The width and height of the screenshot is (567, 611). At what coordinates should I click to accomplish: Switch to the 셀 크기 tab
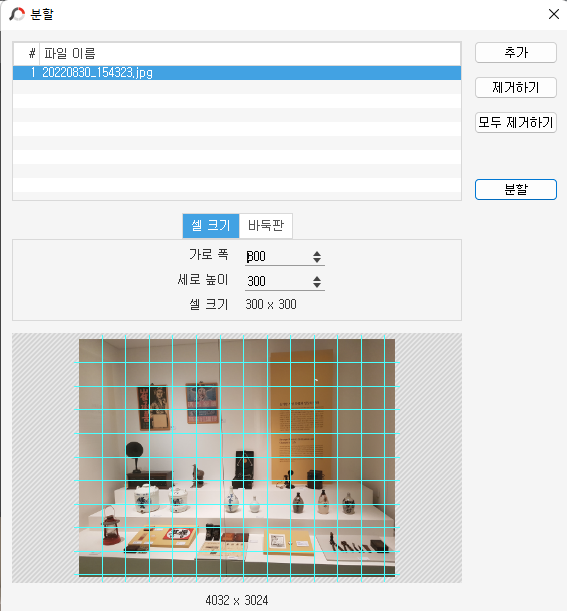[211, 225]
